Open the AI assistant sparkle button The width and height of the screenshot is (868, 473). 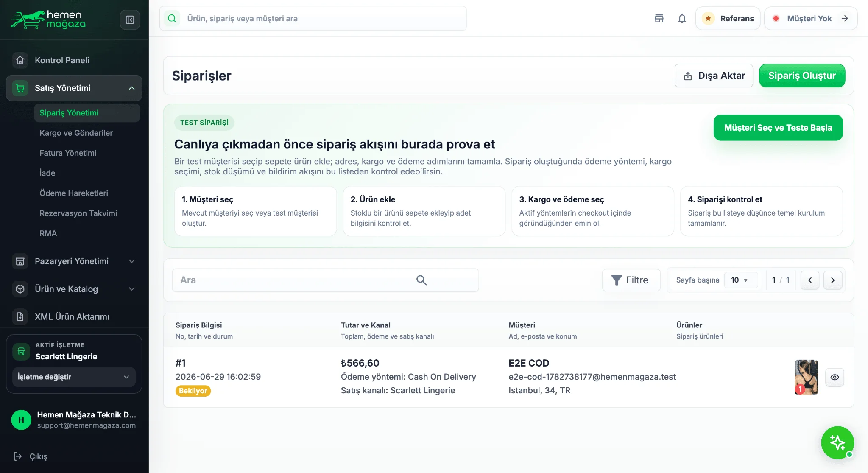click(x=837, y=442)
